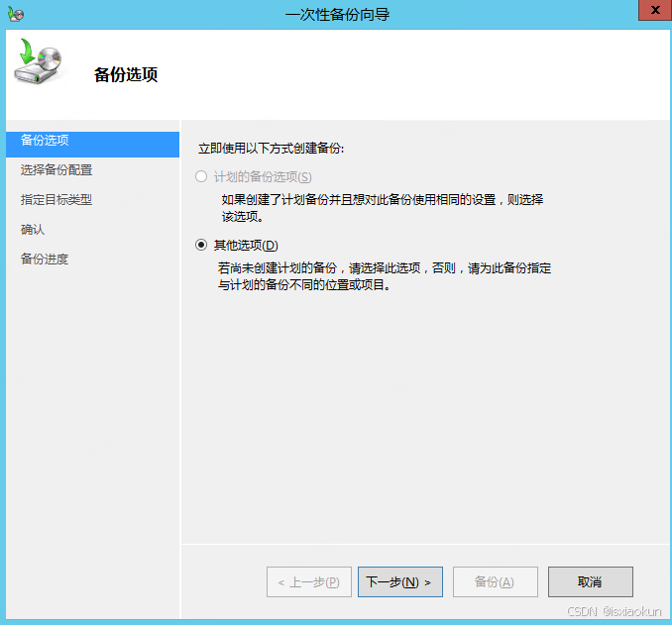Click the wizard icon in the title bar
672x625 pixels.
point(15,15)
